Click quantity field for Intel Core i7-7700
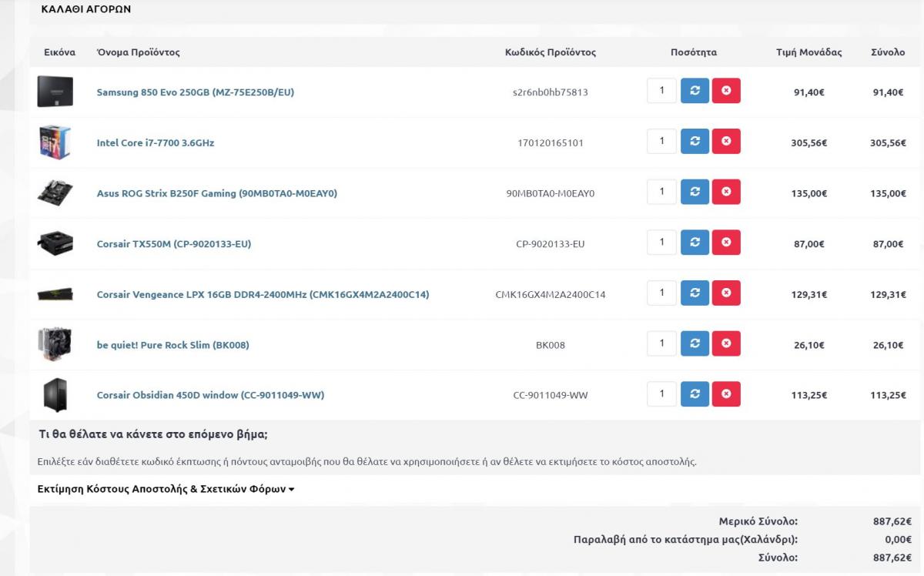Viewport: 924px width, 576px height. 661,142
